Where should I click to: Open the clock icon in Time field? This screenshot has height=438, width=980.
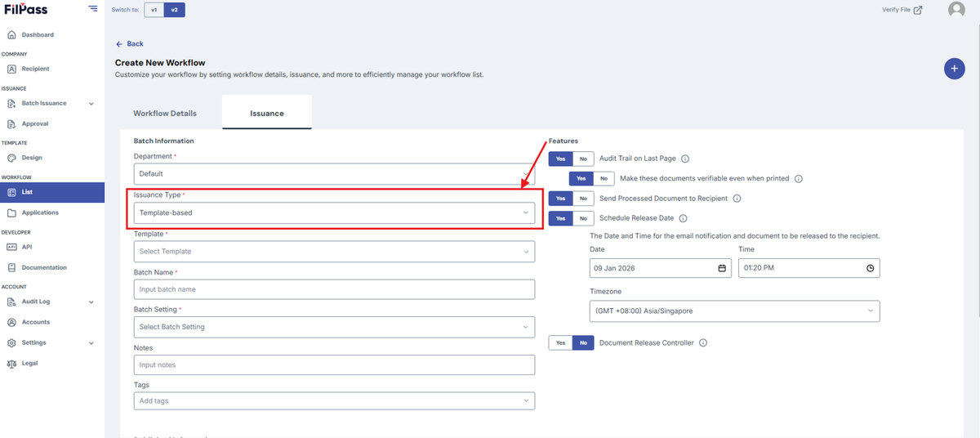(x=871, y=268)
